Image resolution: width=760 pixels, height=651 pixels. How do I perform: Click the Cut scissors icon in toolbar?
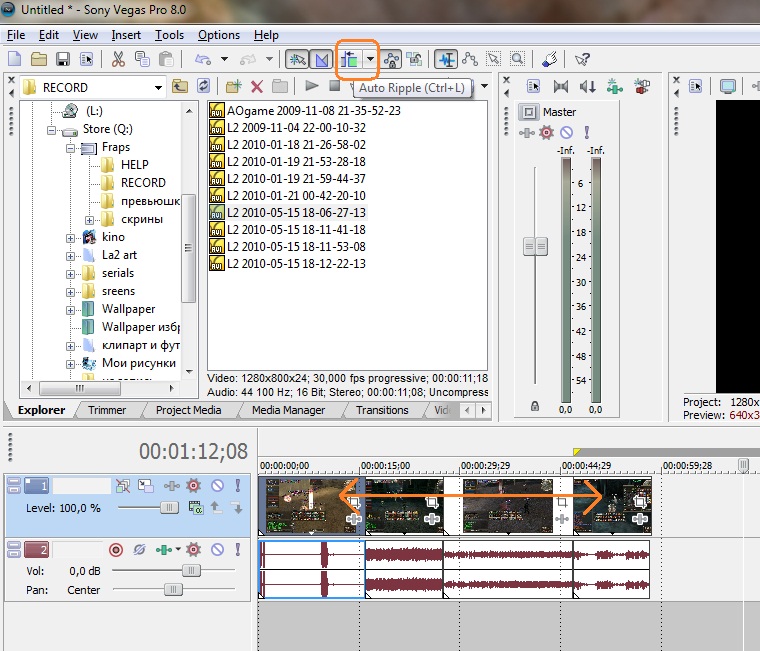pos(118,60)
